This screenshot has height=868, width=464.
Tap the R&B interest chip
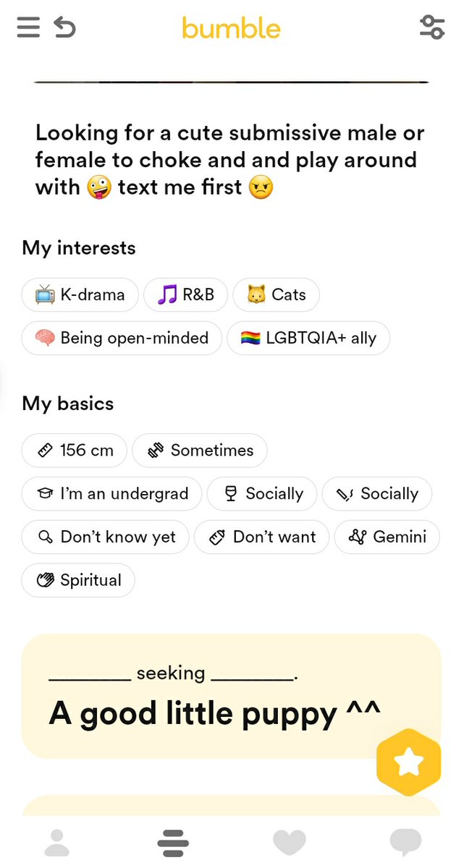click(186, 294)
